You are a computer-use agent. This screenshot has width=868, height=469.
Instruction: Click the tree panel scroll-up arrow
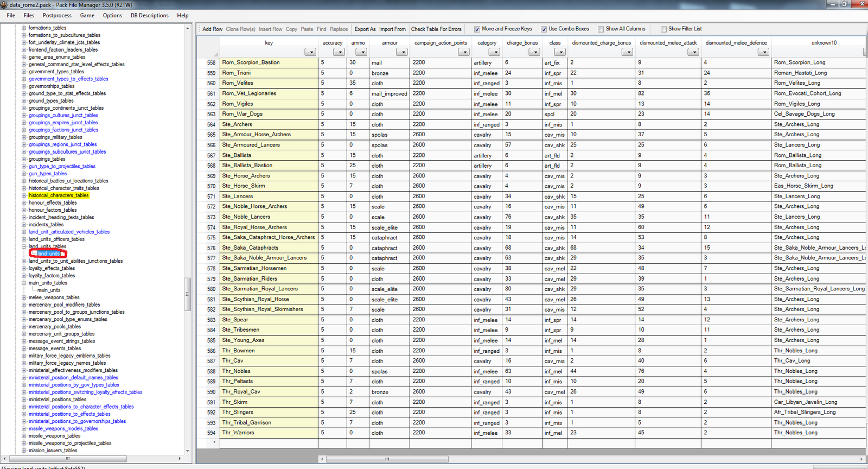tap(188, 28)
